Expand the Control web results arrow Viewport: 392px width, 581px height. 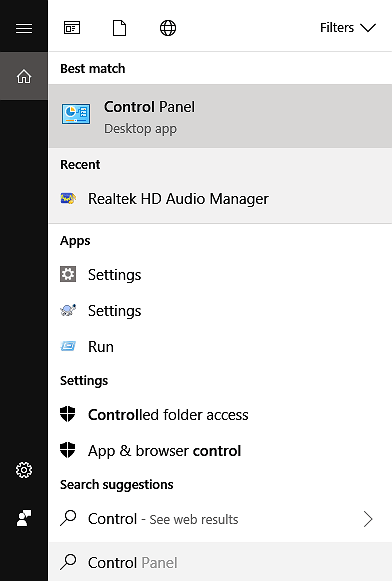click(x=368, y=519)
